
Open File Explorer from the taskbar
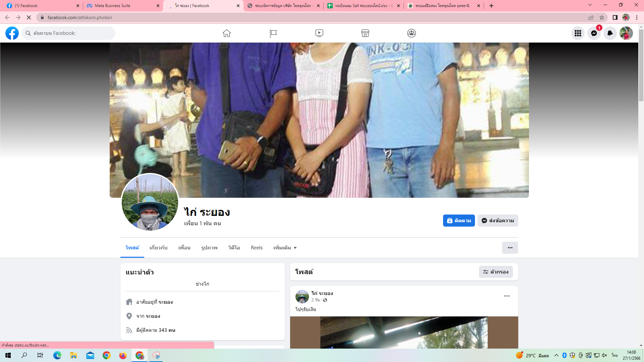pos(74,355)
